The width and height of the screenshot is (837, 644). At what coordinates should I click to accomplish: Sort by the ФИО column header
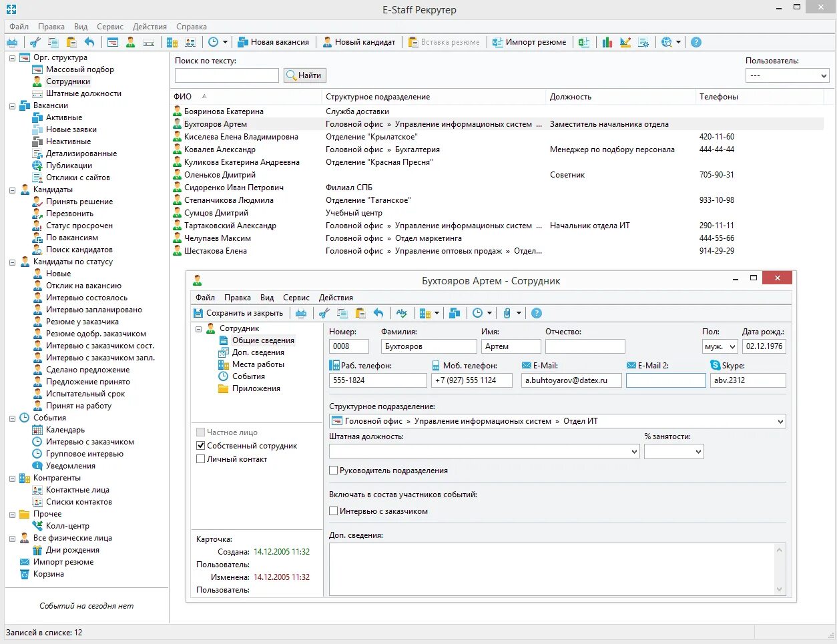246,97
